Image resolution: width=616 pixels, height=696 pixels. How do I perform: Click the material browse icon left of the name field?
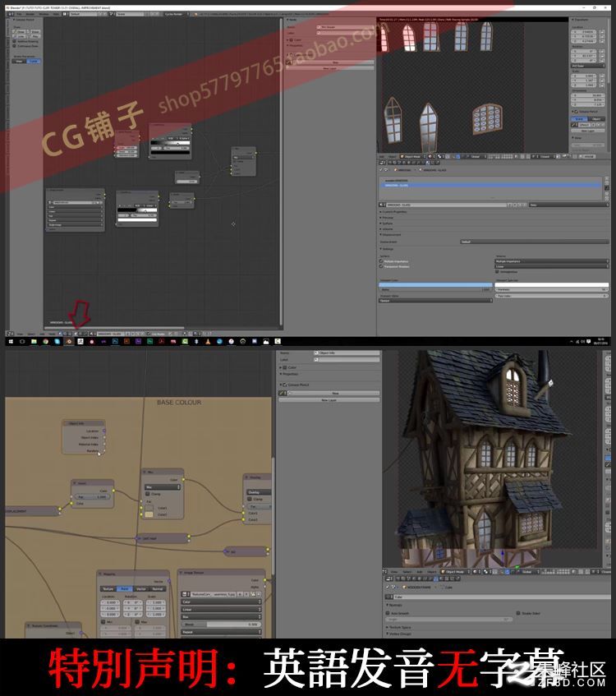[382, 205]
